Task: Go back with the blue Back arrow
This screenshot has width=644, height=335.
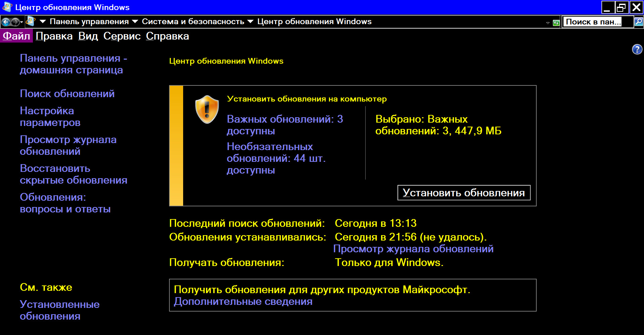Action: pos(6,22)
